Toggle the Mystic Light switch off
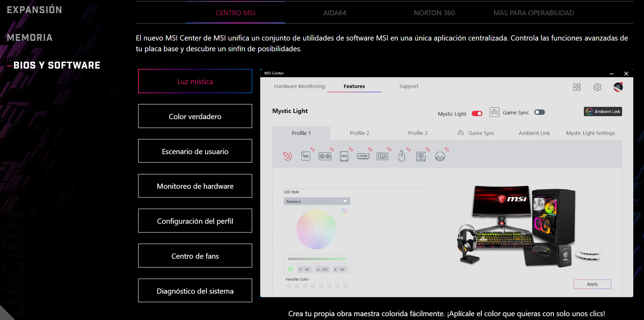Image resolution: width=644 pixels, height=320 pixels. coord(477,114)
